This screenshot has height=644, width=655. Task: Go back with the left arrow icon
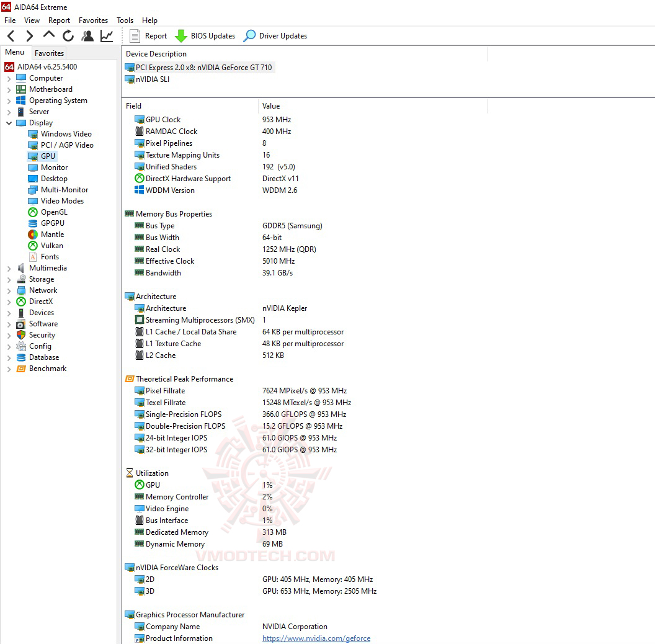click(11, 36)
